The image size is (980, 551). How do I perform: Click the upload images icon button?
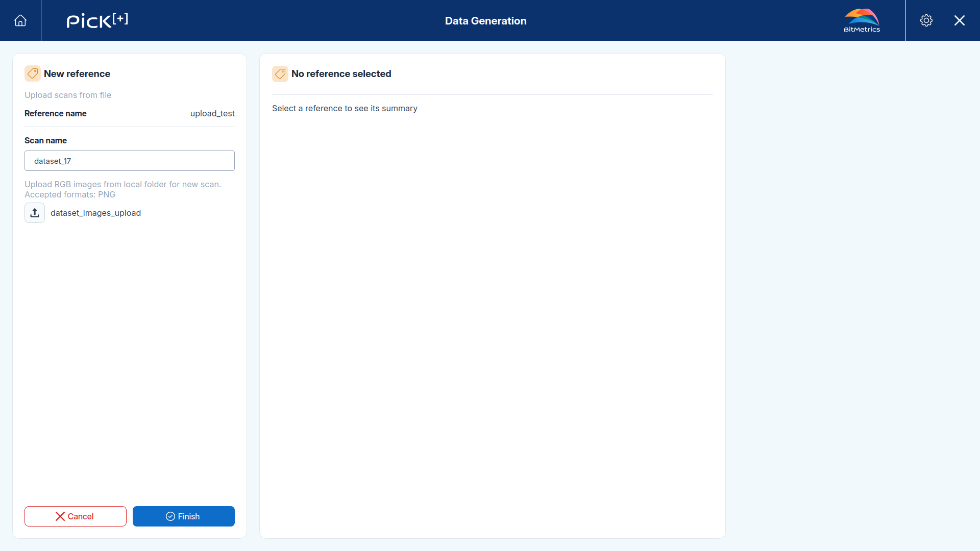pyautogui.click(x=35, y=213)
